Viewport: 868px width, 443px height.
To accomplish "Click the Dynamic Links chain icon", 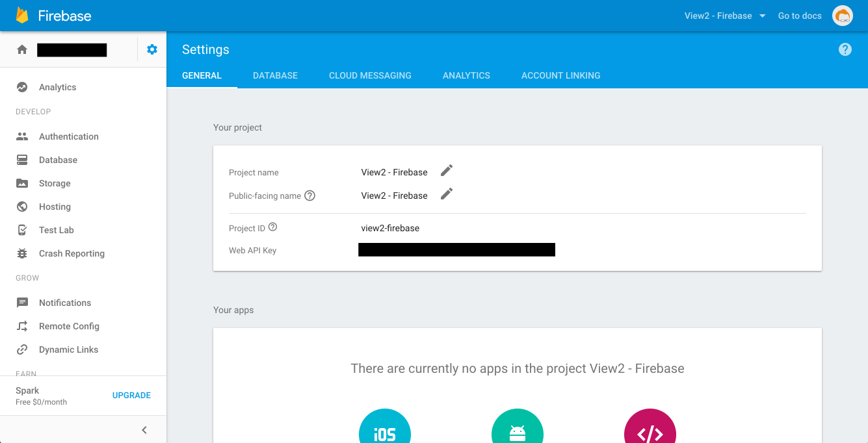I will (22, 349).
